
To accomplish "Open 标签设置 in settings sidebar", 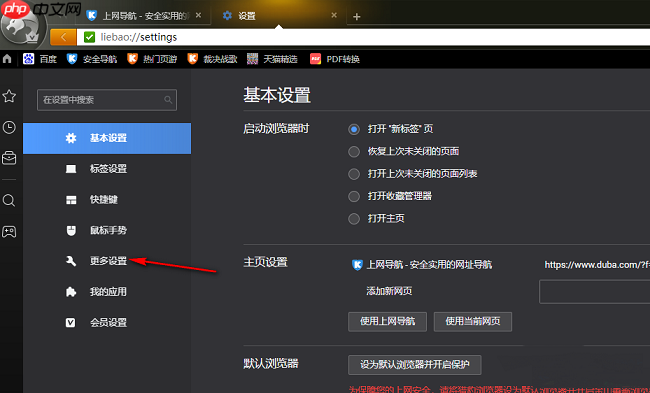I will click(x=107, y=169).
